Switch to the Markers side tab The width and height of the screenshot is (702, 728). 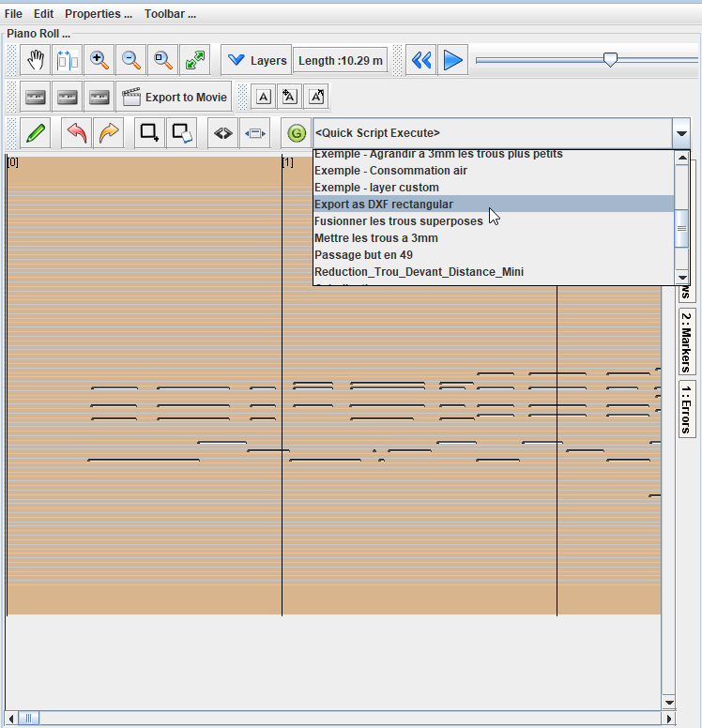(x=687, y=341)
